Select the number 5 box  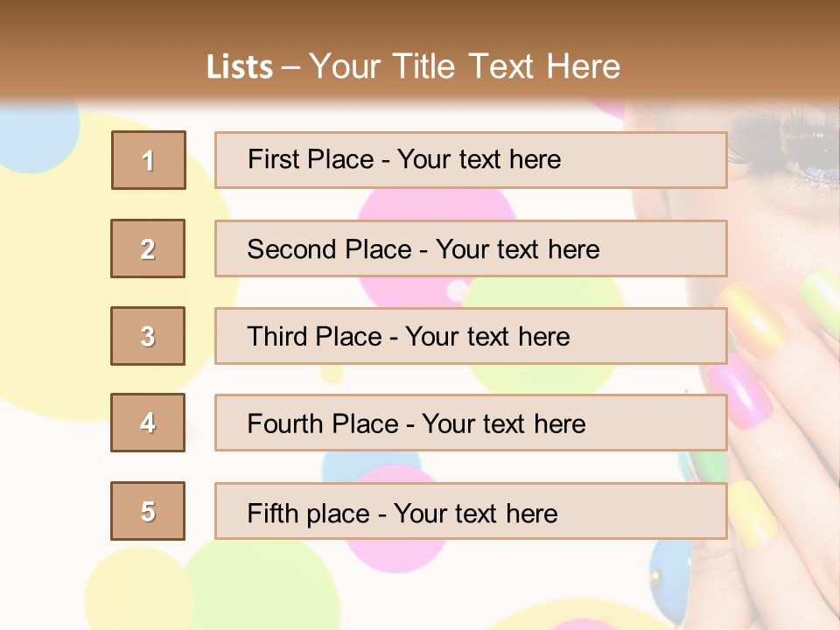(x=148, y=511)
